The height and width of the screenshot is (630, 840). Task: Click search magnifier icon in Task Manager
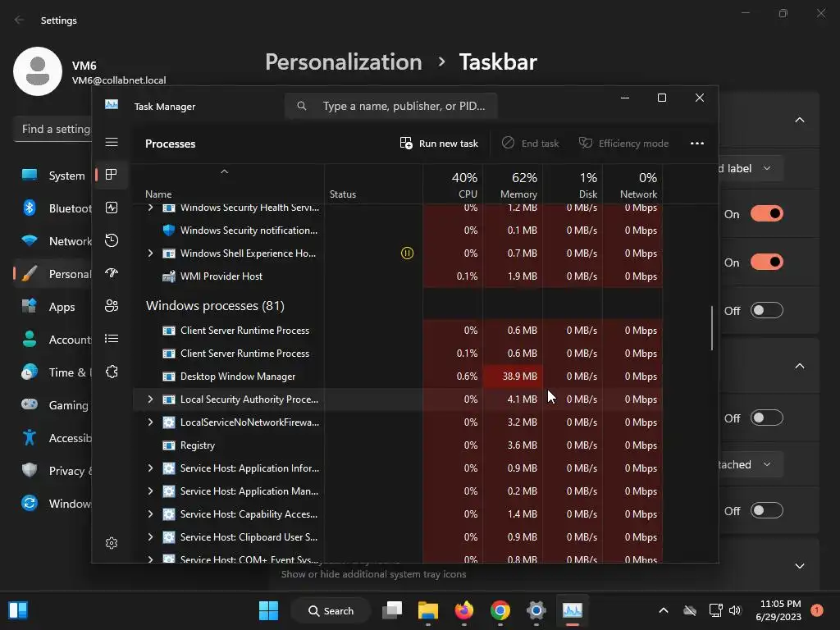tap(302, 106)
